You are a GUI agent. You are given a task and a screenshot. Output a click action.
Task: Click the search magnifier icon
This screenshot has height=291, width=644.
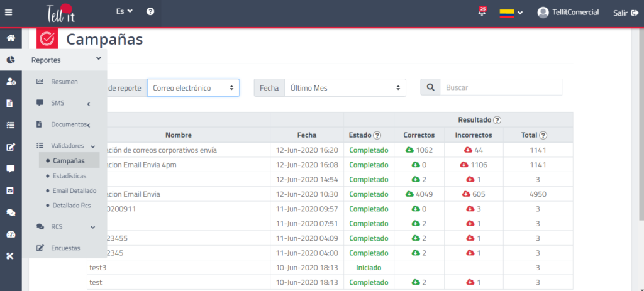click(430, 88)
